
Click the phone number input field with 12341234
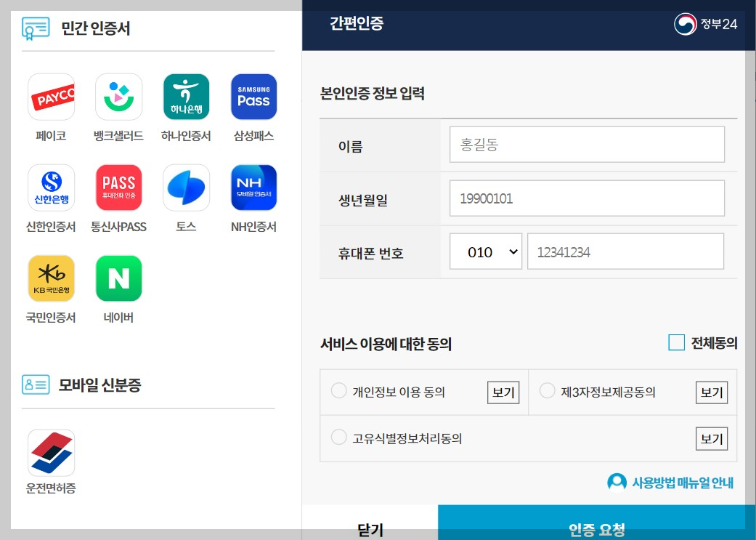coord(625,251)
